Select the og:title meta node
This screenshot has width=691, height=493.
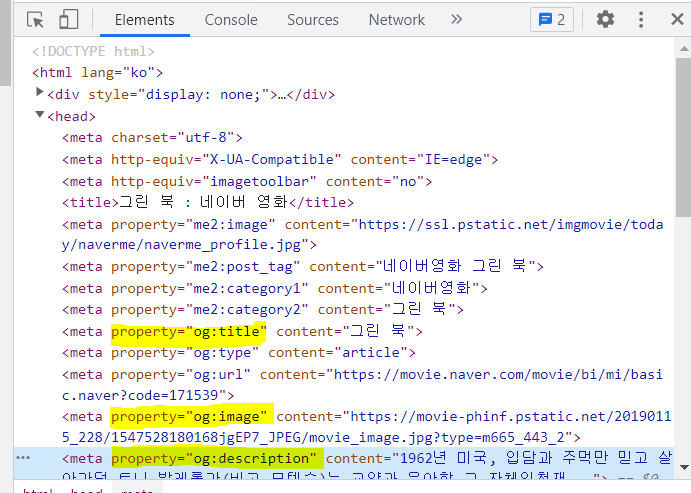tap(242, 331)
